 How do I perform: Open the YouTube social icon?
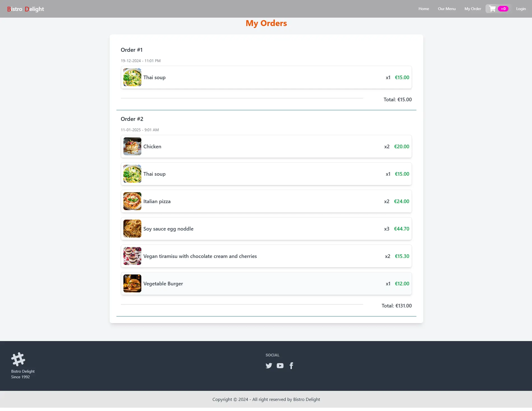pos(280,366)
